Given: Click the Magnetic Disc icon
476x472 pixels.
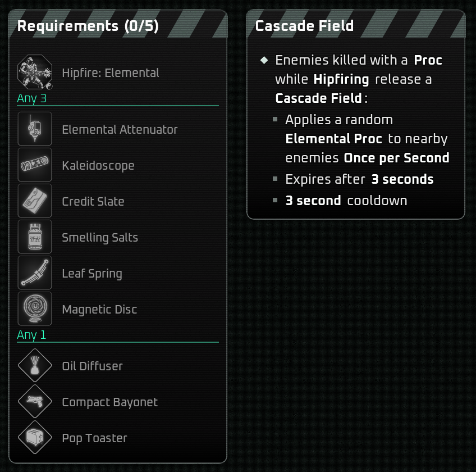Looking at the screenshot, I should 35,310.
